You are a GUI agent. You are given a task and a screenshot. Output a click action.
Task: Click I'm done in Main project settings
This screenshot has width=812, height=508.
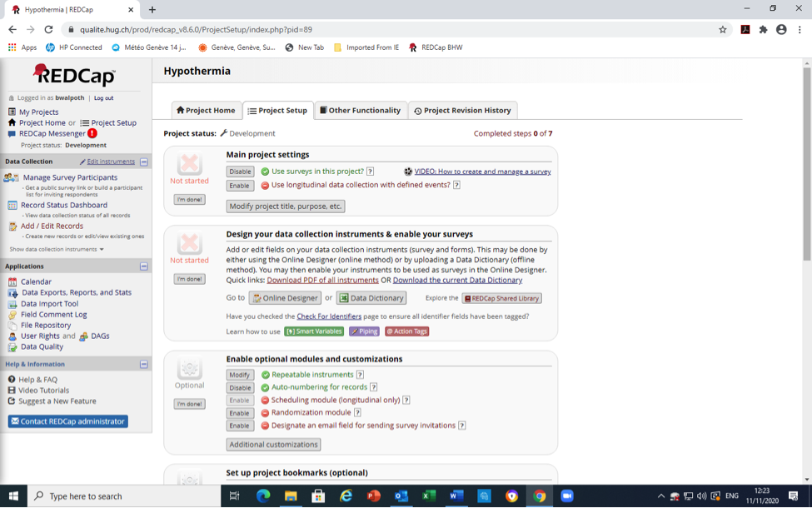[x=190, y=199]
